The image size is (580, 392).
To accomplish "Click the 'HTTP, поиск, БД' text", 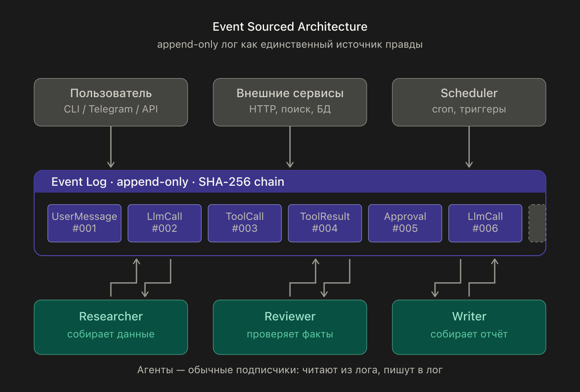I will (290, 109).
